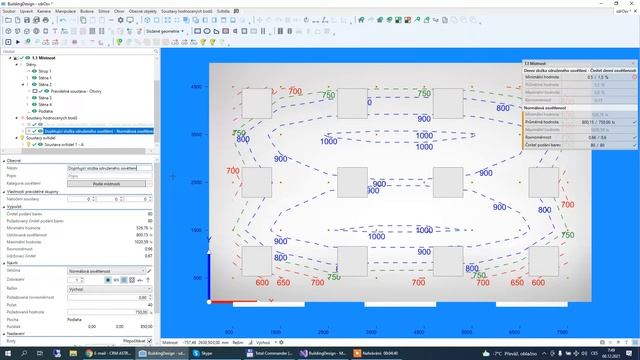Click the second yellow light bulb icon
The height and width of the screenshot is (360, 640).
[x=212, y=42]
